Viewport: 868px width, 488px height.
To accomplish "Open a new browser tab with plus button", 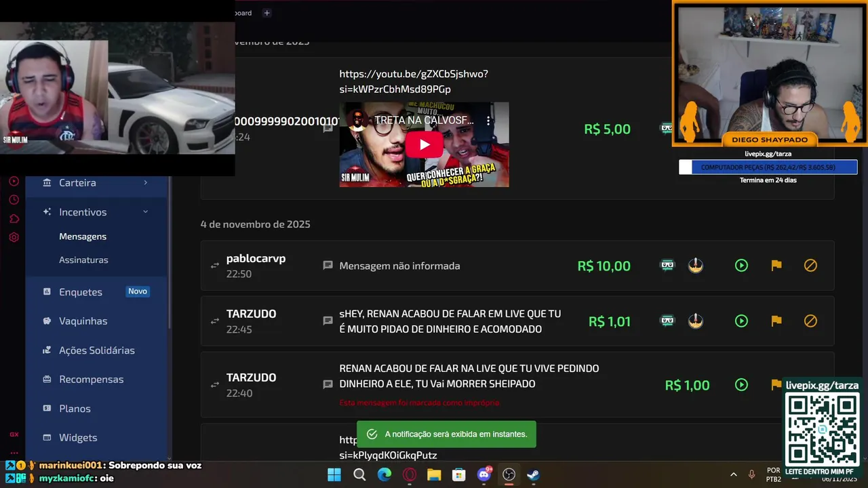I will 267,13.
